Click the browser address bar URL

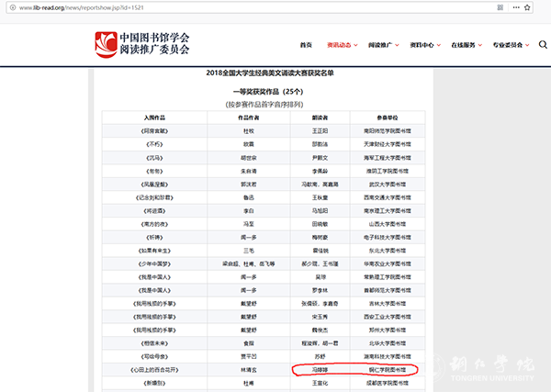click(73, 8)
